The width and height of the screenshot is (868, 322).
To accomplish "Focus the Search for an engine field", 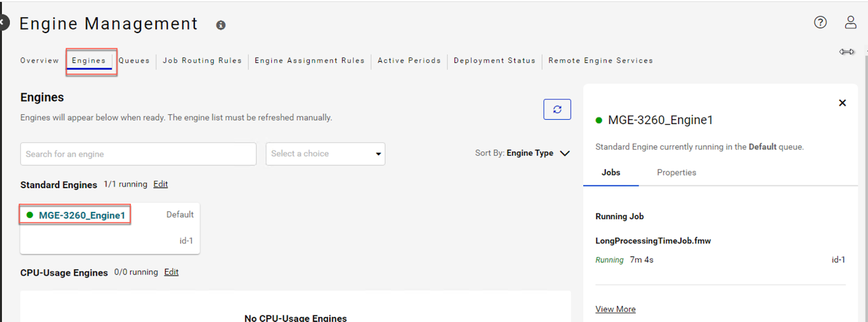I will [138, 154].
